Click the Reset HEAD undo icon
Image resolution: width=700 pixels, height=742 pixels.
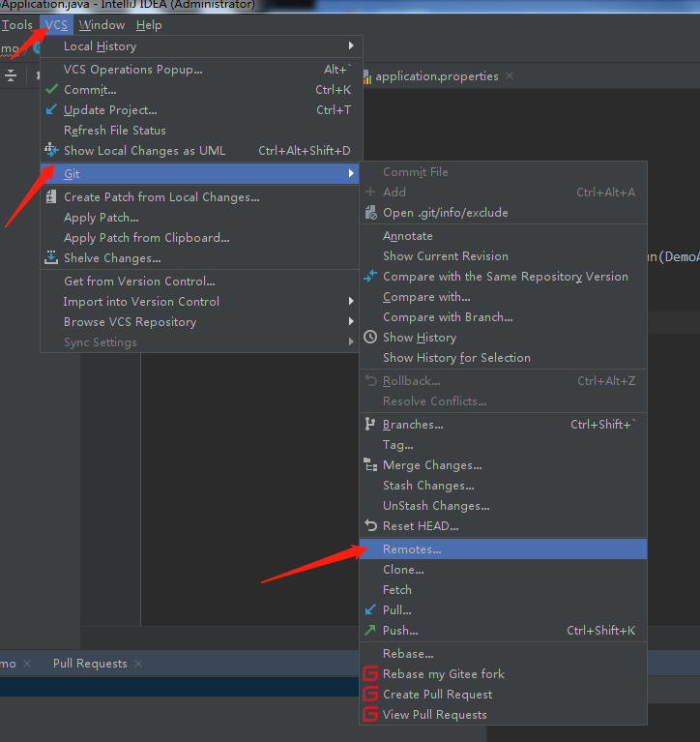click(371, 525)
